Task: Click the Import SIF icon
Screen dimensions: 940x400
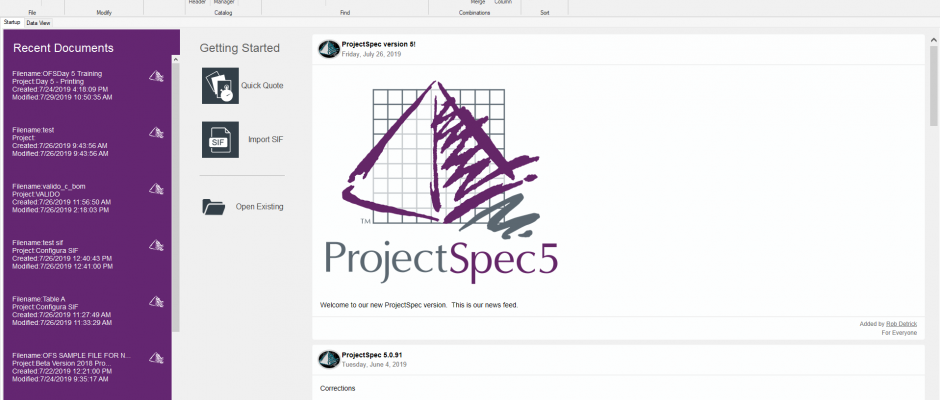Action: pyautogui.click(x=220, y=140)
